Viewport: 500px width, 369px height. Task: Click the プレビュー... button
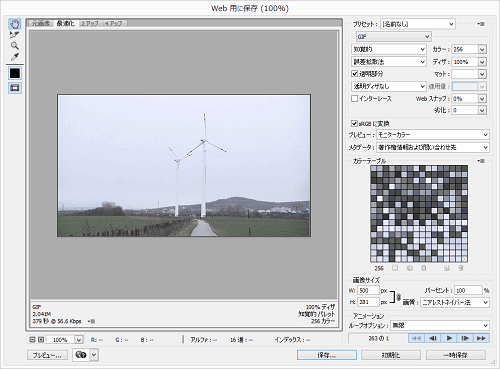(x=47, y=355)
